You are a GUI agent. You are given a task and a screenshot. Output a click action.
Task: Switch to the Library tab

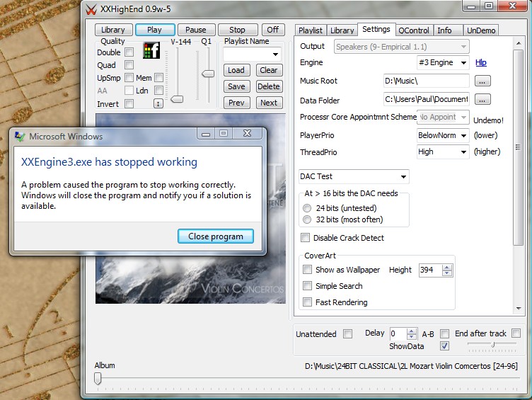pyautogui.click(x=342, y=30)
